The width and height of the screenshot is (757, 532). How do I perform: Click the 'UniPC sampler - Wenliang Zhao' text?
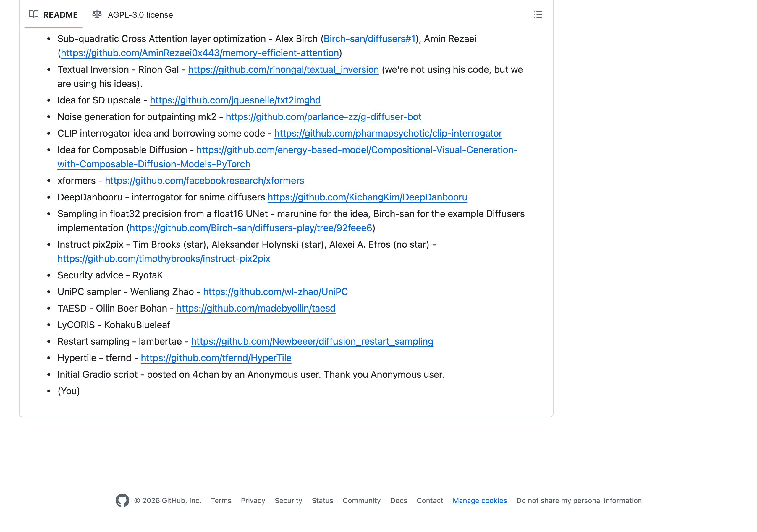pos(126,292)
